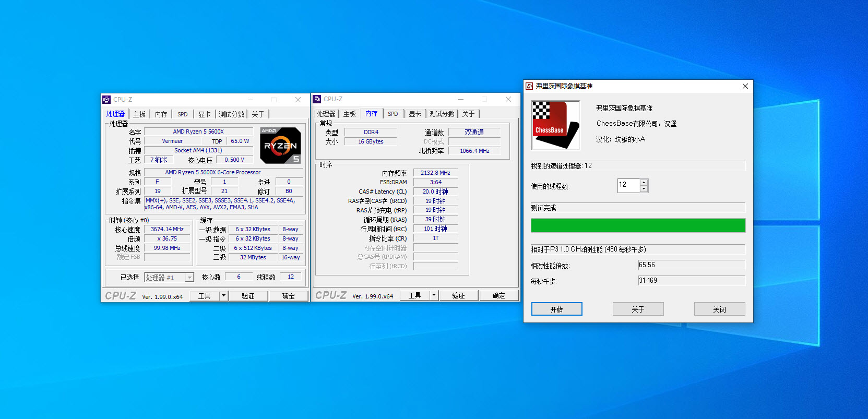Click 验证 button in left CPU-Z window
Screen dimensions: 868x419
248,296
